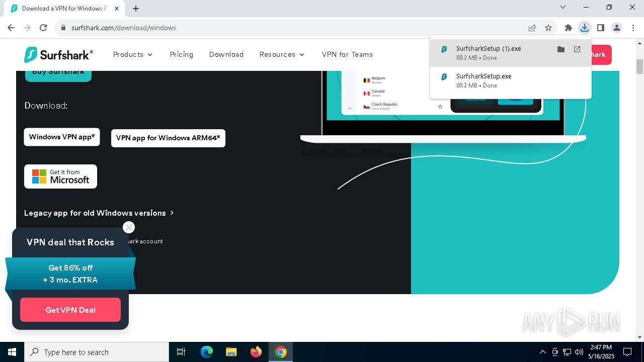Toggle the Chrome downloads icon
Image resolution: width=644 pixels, height=362 pixels.
(x=584, y=28)
